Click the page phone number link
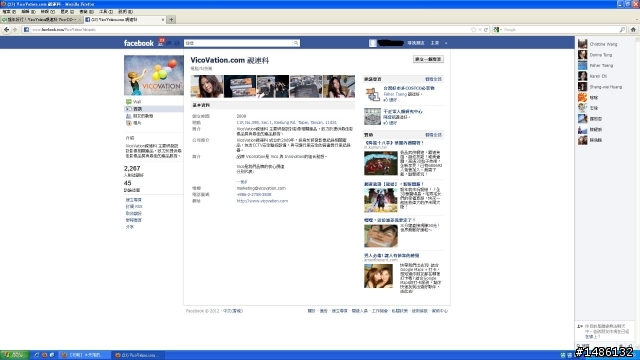 coord(254,195)
